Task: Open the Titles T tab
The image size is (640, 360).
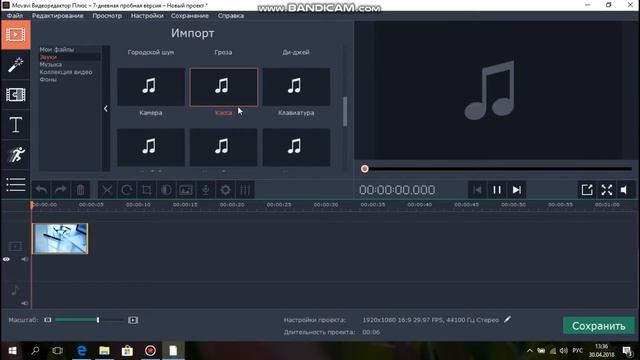Action: coord(16,125)
